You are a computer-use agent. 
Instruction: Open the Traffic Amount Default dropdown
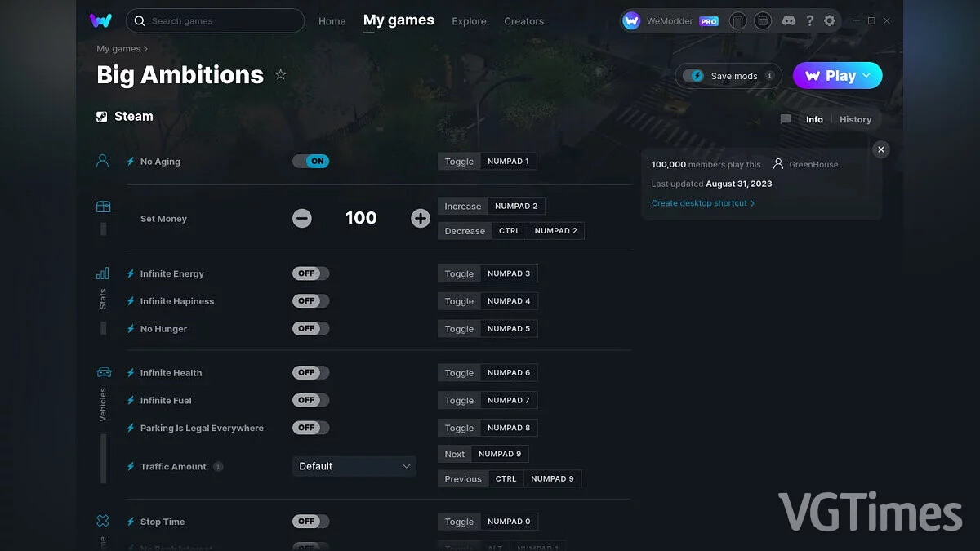click(354, 466)
